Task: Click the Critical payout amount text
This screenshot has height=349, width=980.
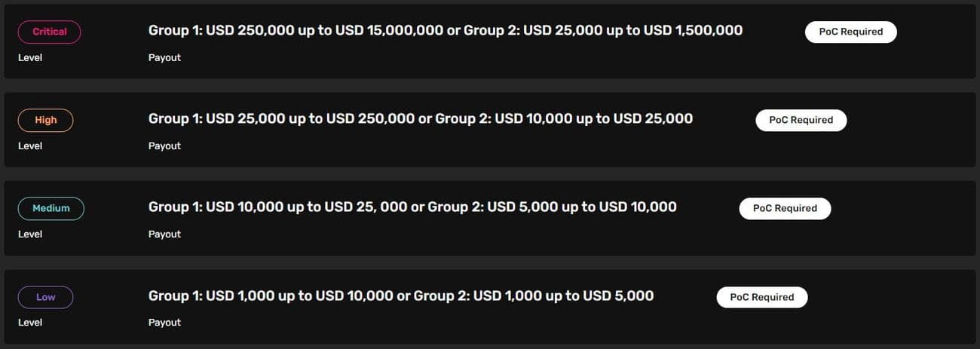Action: (445, 30)
